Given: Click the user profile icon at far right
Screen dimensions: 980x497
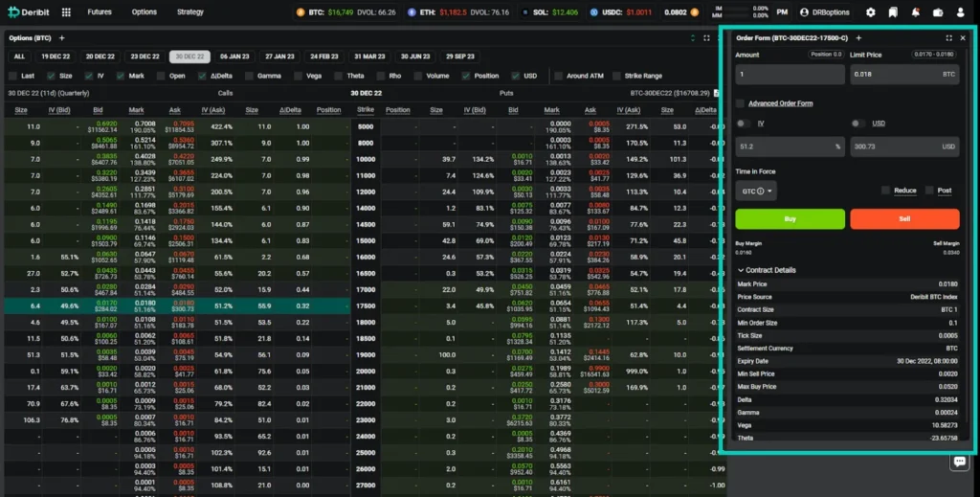Looking at the screenshot, I should click(961, 12).
